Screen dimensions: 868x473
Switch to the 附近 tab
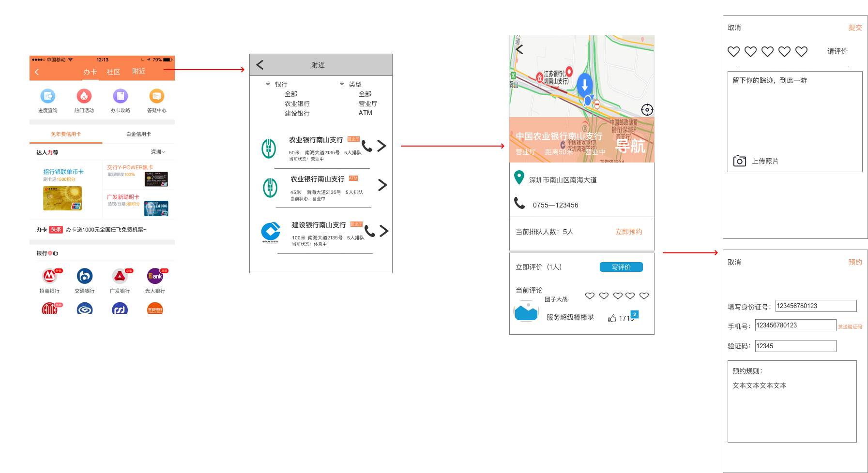point(139,72)
